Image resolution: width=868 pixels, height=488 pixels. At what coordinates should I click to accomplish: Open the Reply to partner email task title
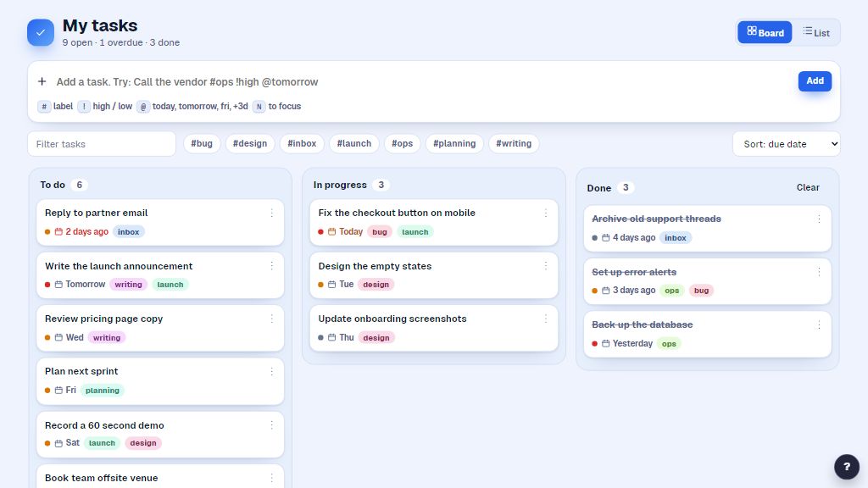pos(97,213)
